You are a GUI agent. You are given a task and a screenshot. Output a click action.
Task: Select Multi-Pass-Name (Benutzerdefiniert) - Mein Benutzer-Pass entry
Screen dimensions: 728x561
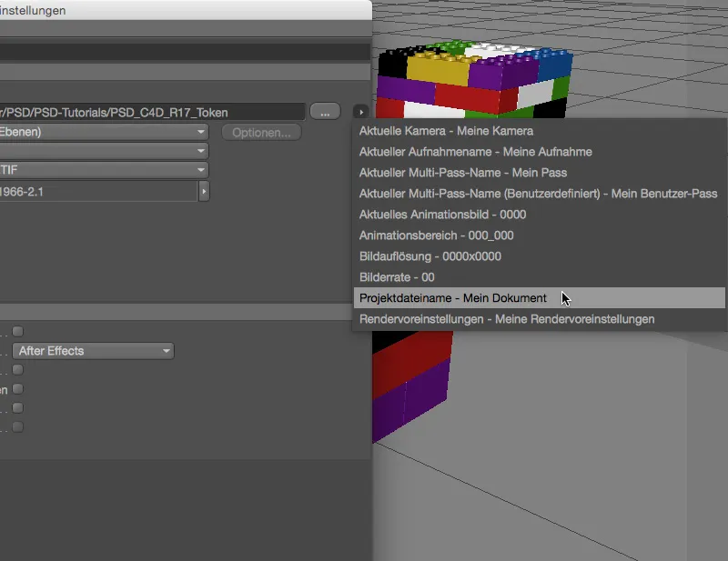pyautogui.click(x=539, y=194)
